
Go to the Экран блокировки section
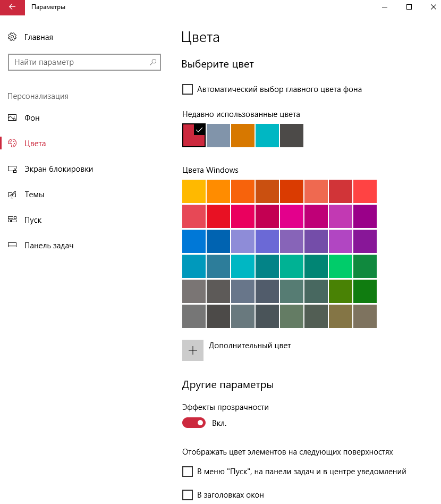58,169
